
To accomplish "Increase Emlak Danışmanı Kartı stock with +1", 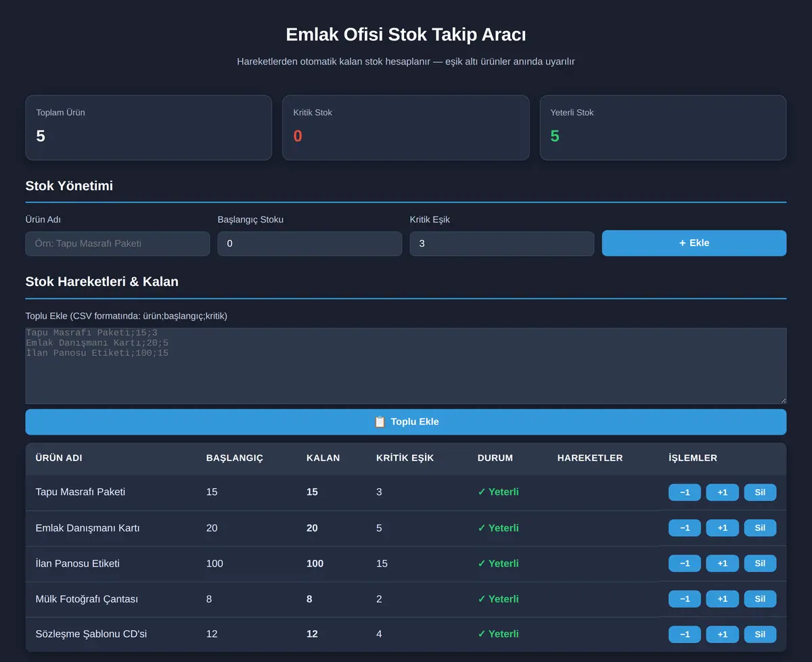I will pyautogui.click(x=723, y=528).
